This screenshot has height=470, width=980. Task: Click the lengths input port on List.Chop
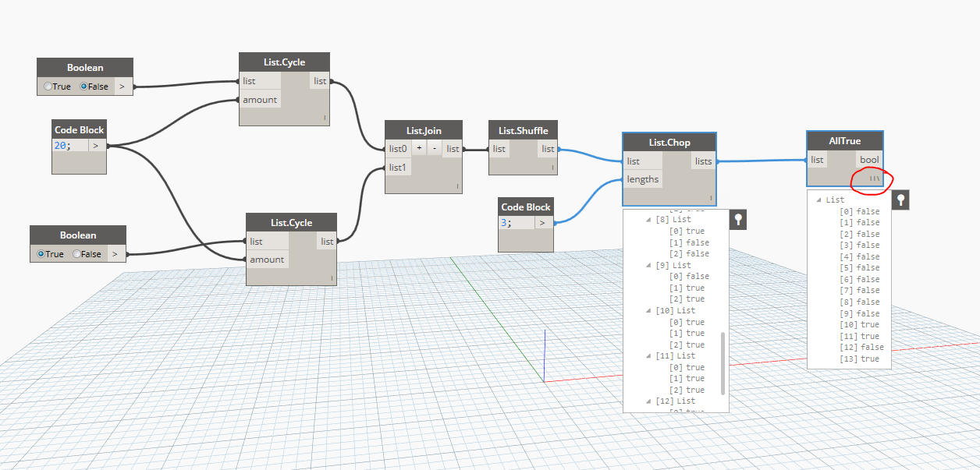[642, 179]
